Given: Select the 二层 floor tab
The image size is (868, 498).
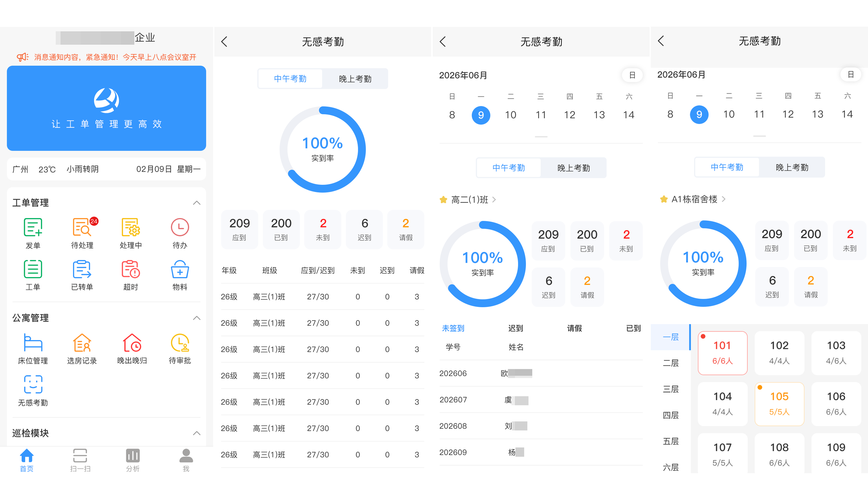Looking at the screenshot, I should pyautogui.click(x=671, y=363).
